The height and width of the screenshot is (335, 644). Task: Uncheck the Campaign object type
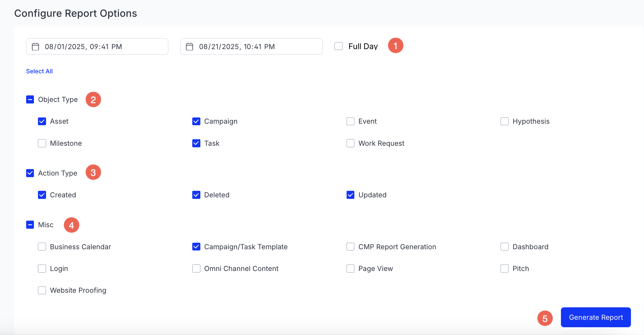coord(196,121)
